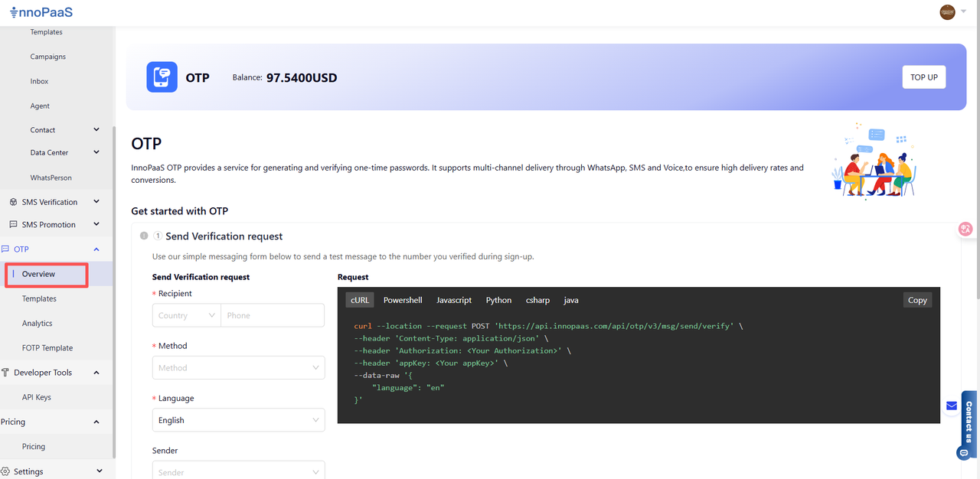
Task: Expand the SMS Promotion menu chevron
Action: click(x=96, y=225)
